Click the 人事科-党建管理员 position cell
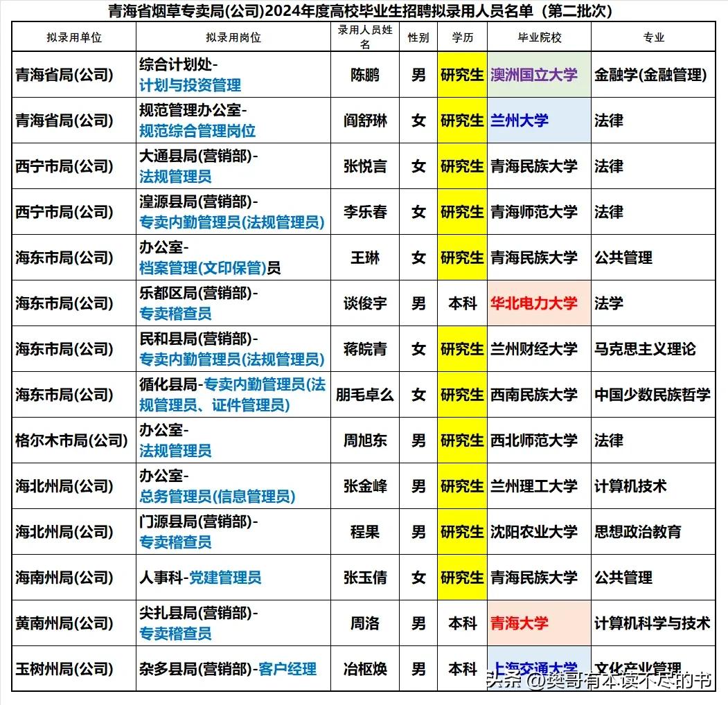This screenshot has height=705, width=728. (x=233, y=578)
